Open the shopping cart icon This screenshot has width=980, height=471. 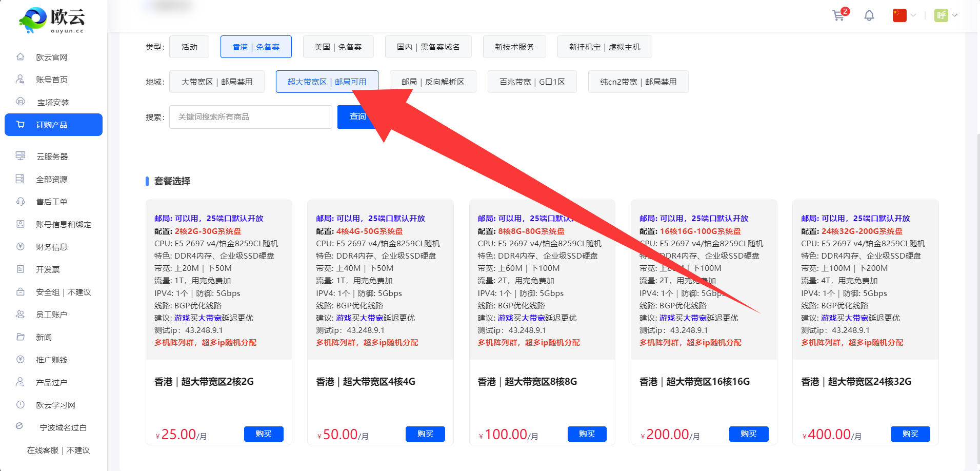pos(838,15)
